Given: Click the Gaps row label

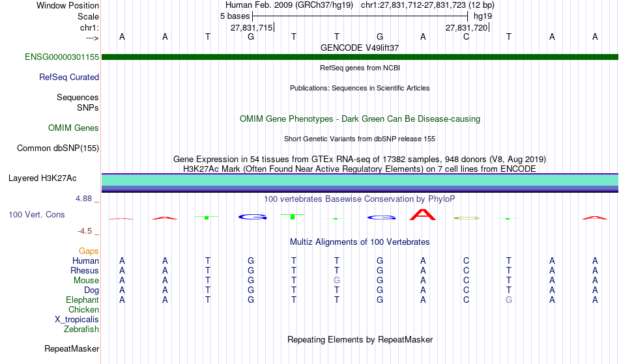Looking at the screenshot, I should (89, 251).
